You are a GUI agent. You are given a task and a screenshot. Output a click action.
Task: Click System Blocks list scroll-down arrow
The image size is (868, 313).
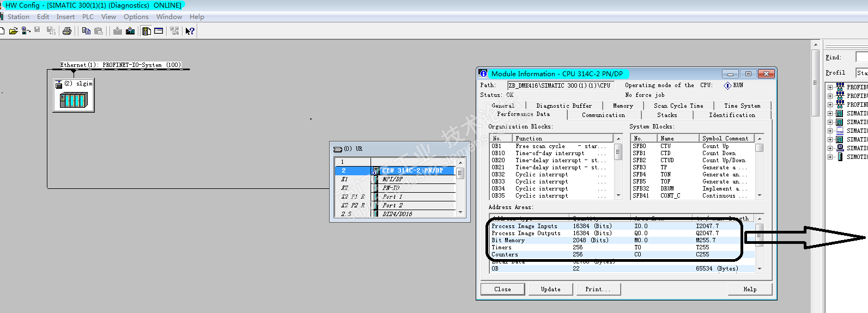760,195
